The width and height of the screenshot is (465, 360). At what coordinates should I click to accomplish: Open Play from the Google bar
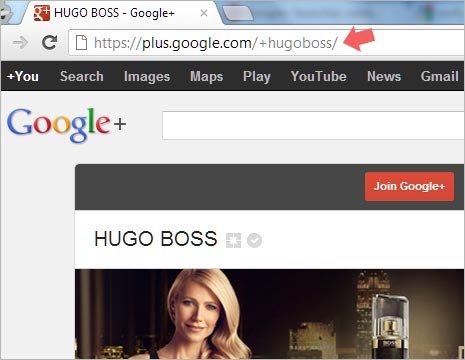click(x=257, y=77)
